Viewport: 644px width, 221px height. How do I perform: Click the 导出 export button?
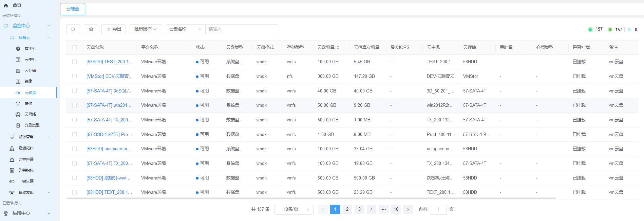114,29
